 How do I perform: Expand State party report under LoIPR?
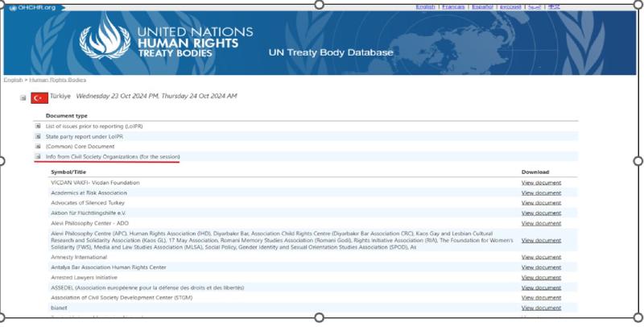(38, 136)
